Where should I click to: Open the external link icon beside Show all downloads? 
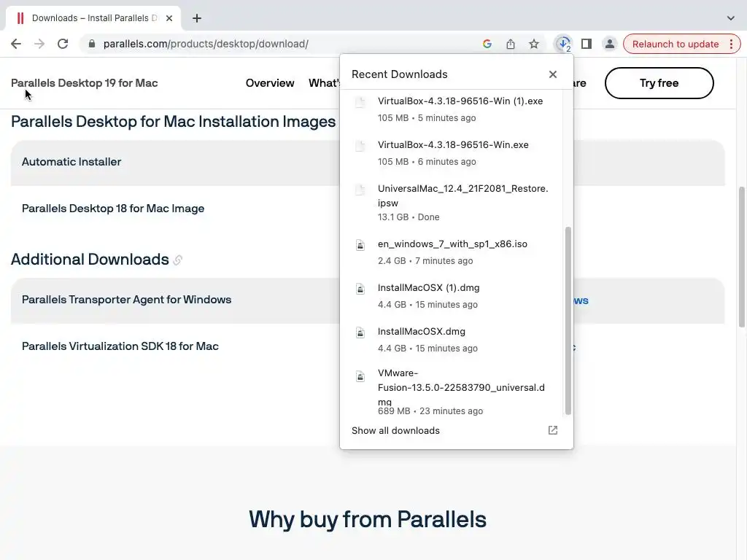pos(553,430)
